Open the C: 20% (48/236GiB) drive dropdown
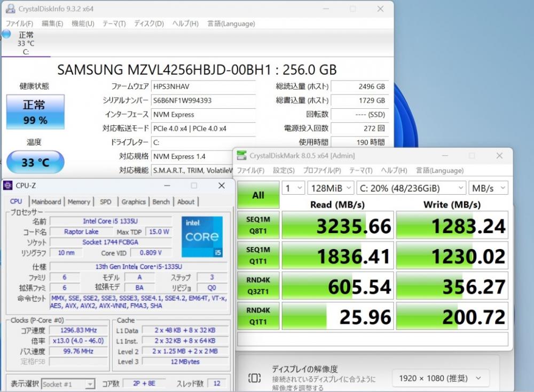The width and height of the screenshot is (534, 392). [x=411, y=188]
